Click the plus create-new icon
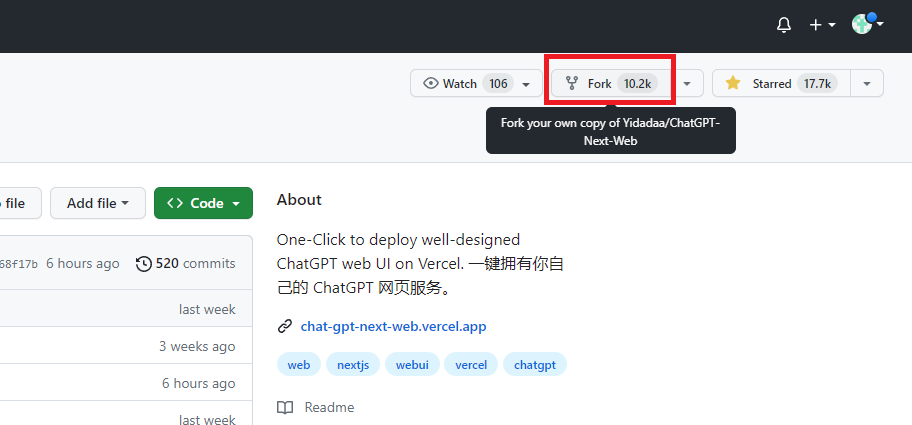912x425 pixels. (x=822, y=25)
